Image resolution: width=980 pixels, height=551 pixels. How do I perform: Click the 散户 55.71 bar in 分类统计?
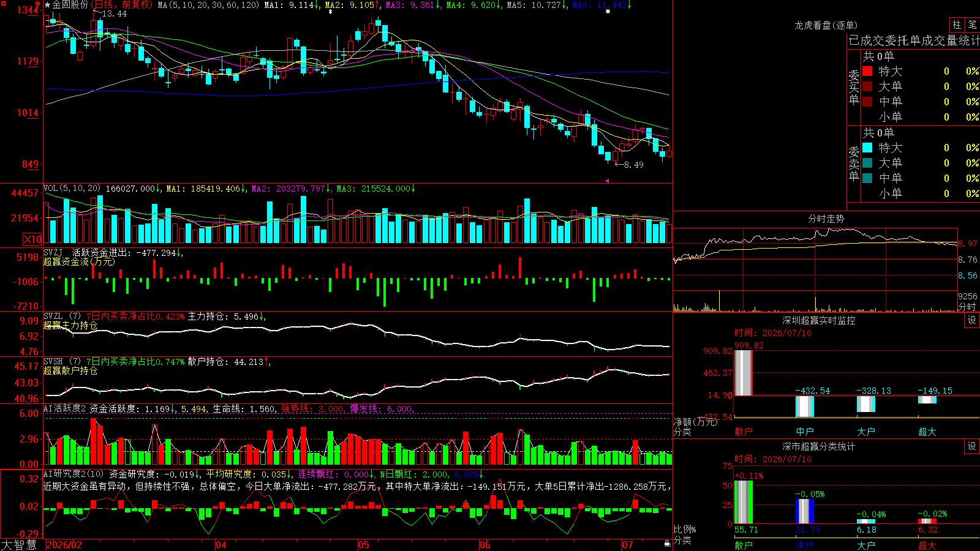(744, 502)
